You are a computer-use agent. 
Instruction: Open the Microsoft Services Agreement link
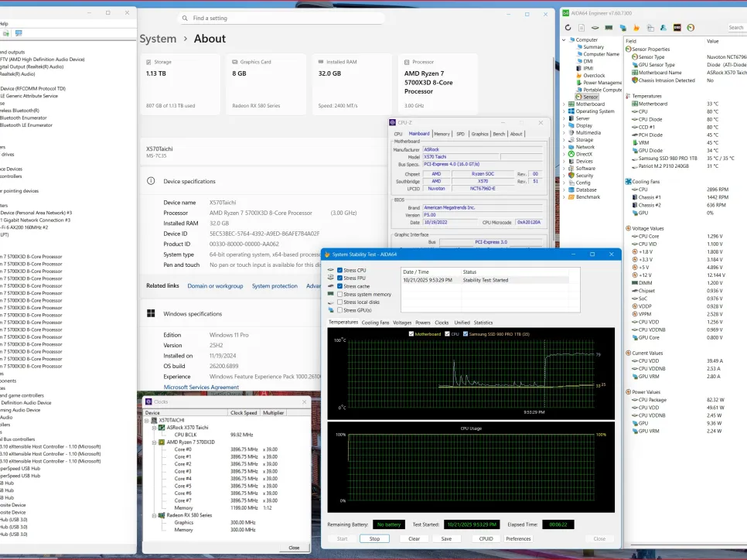point(201,387)
